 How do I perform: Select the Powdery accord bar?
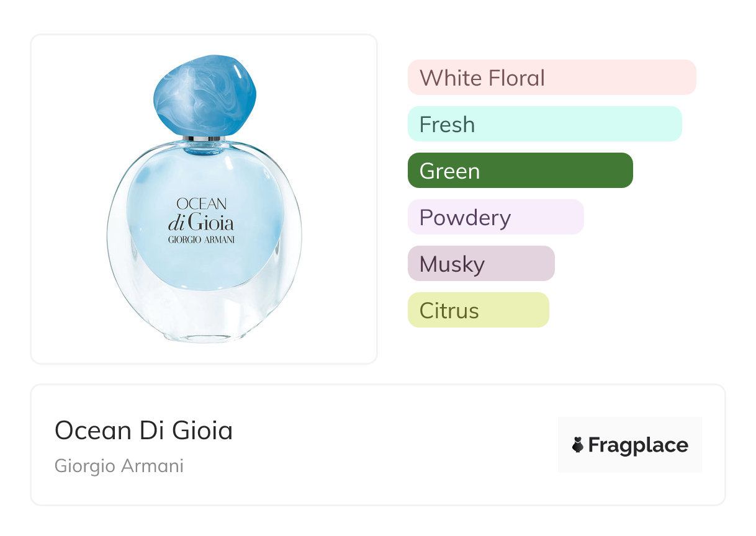click(x=495, y=217)
